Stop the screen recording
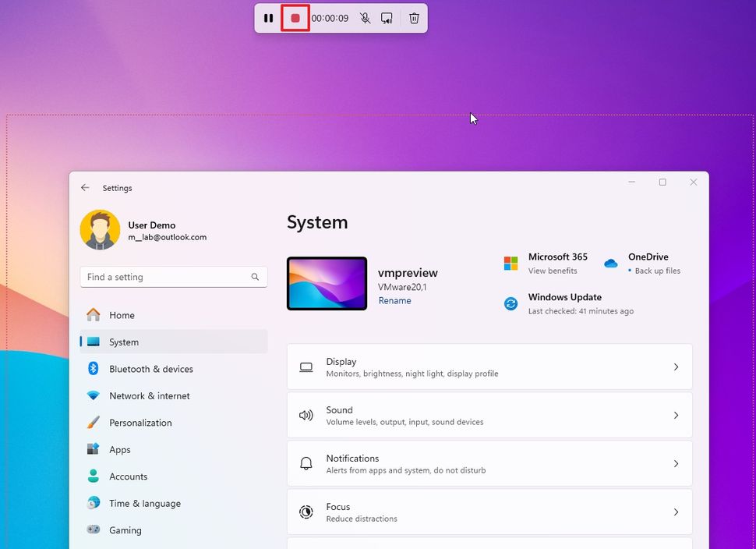756x549 pixels. (295, 17)
